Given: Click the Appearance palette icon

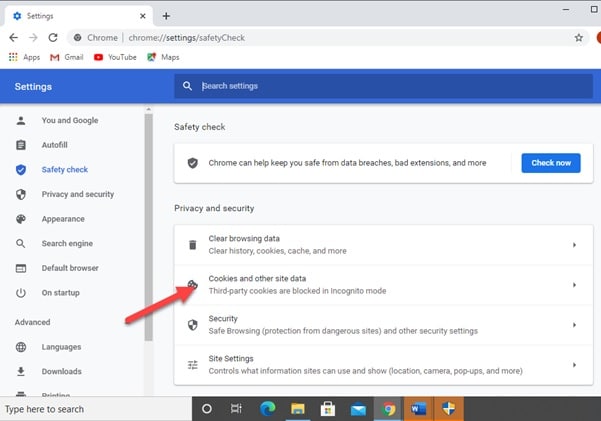Looking at the screenshot, I should tap(21, 219).
